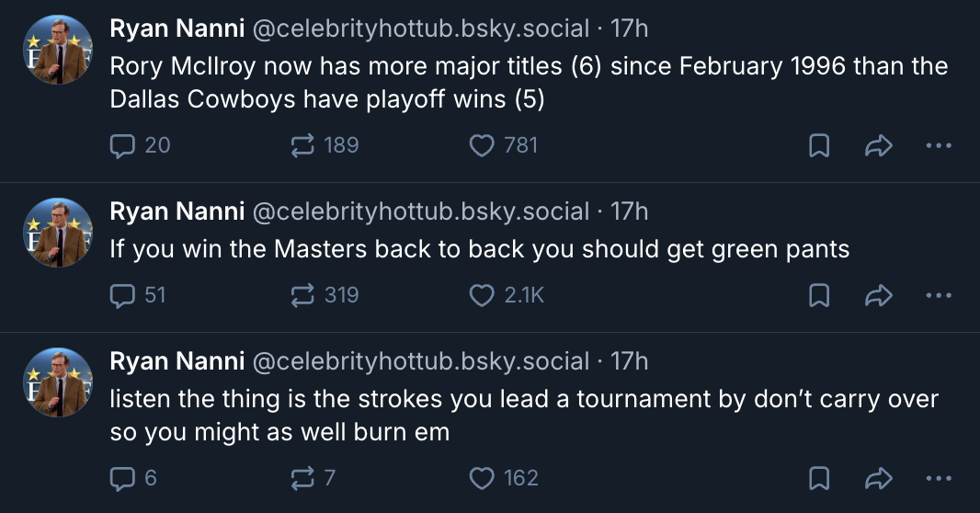
Task: Bookmark the green pants Masters post
Action: click(819, 295)
